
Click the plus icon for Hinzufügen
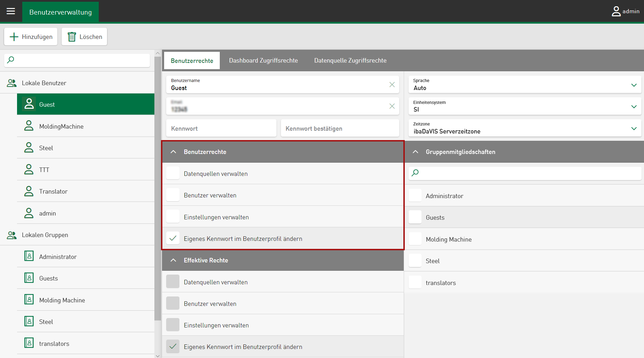coord(14,37)
